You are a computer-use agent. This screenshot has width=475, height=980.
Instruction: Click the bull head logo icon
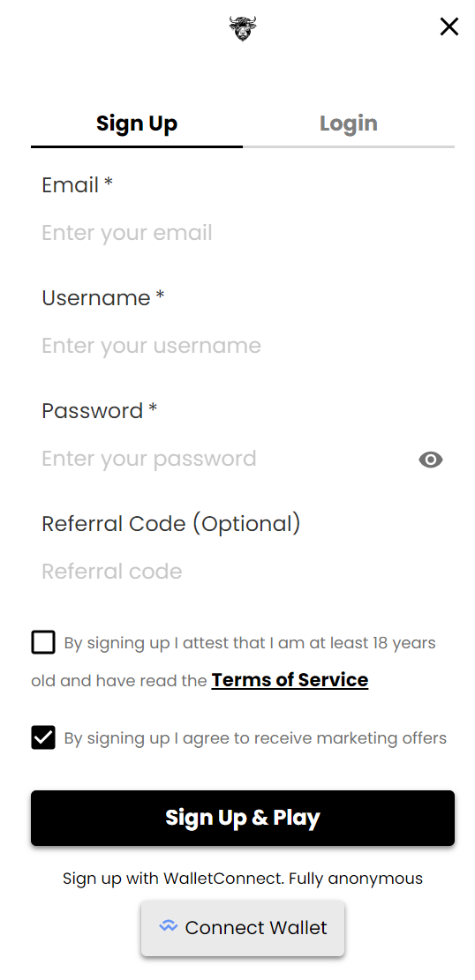pyautogui.click(x=242, y=28)
